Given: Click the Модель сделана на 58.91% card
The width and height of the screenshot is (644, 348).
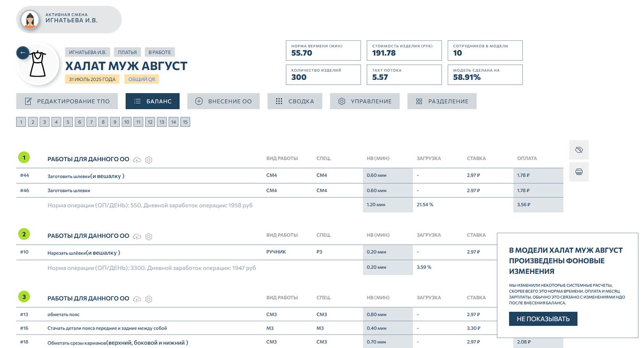Looking at the screenshot, I should 485,75.
